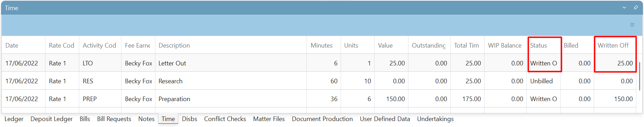Viewport: 644px width, 127px height.
Task: Switch to the Disbs tab
Action: coord(190,119)
